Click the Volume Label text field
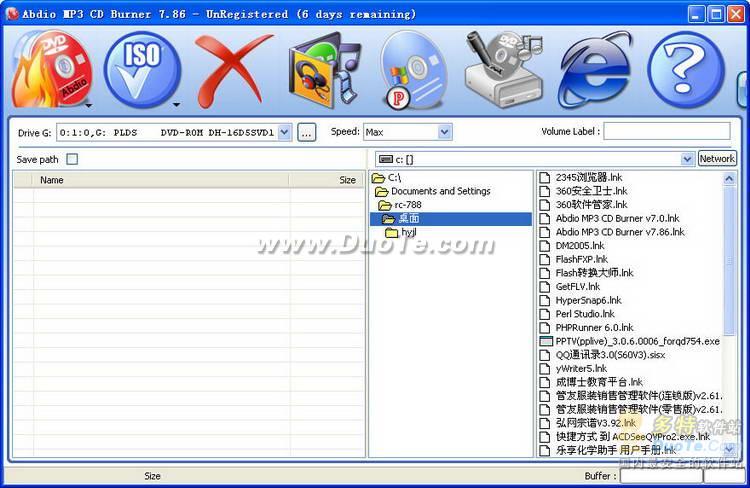 (667, 132)
